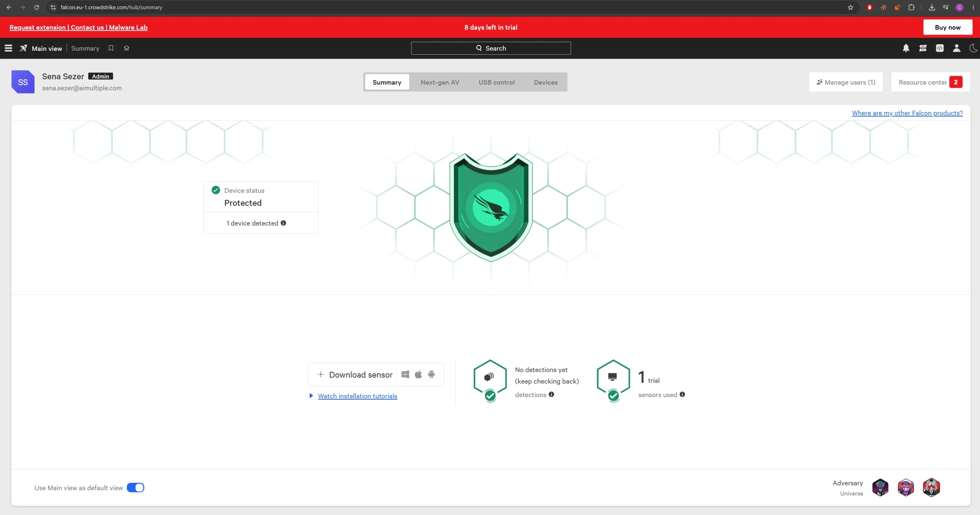Click the Chrome profile avatar
Image resolution: width=980 pixels, height=515 pixels.
[959, 7]
